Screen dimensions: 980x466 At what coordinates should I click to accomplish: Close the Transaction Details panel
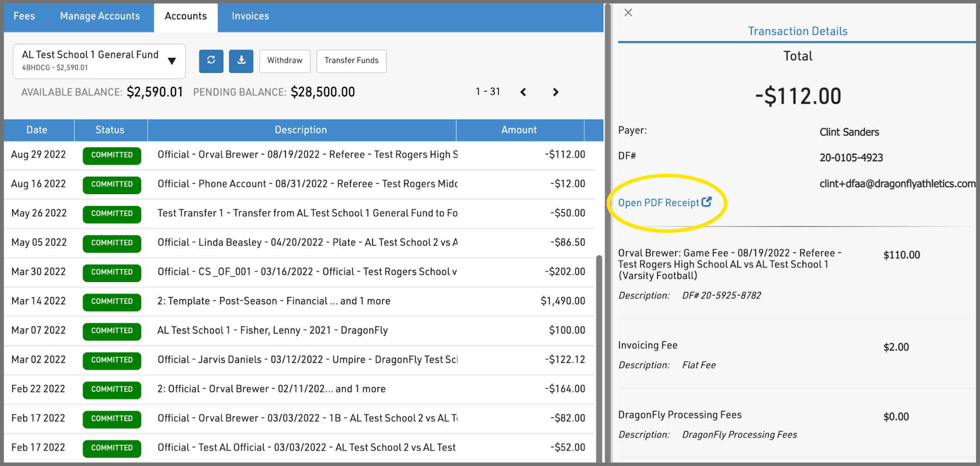(x=628, y=13)
